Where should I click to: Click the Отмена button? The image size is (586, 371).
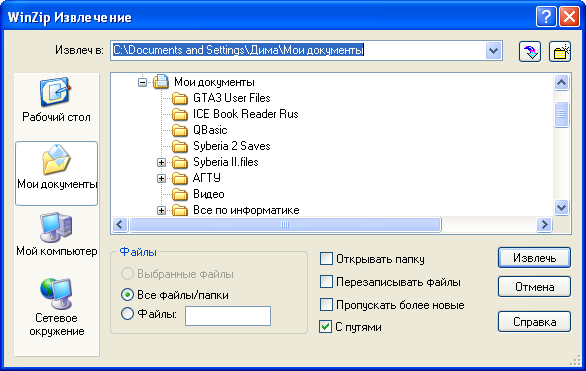point(534,287)
